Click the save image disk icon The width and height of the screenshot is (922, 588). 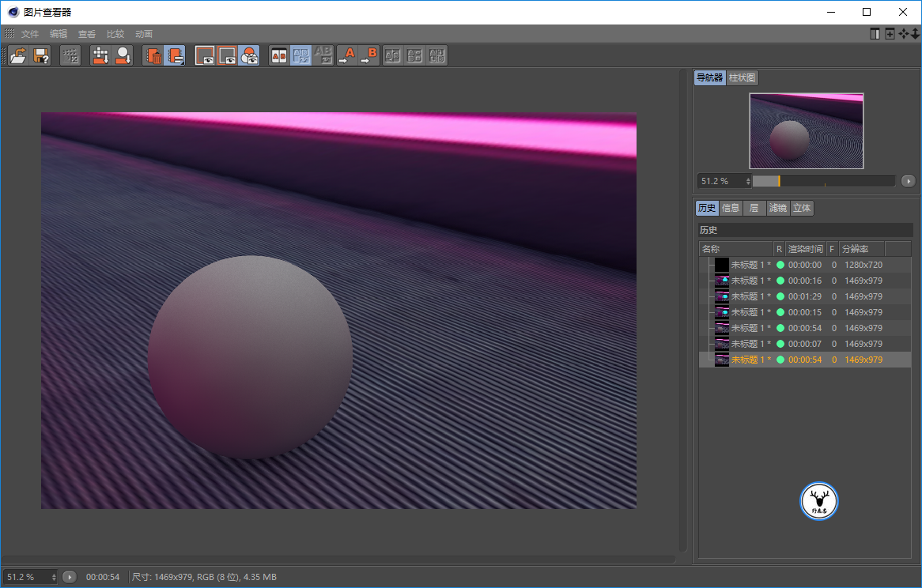tap(40, 55)
